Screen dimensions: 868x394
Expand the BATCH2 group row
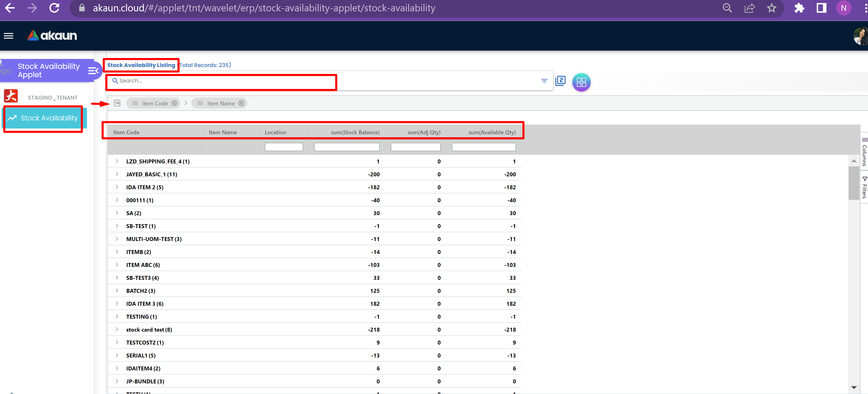pyautogui.click(x=117, y=291)
